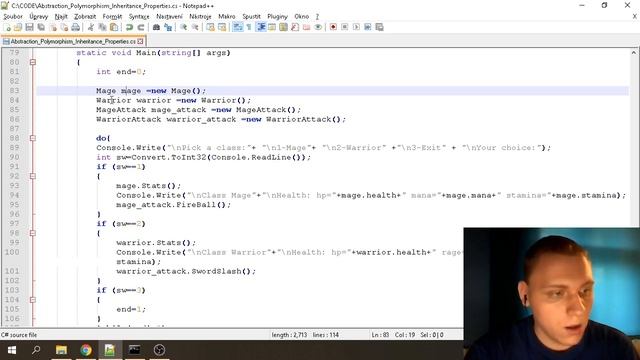Open Find with binoculars icon
This screenshot has width=640, height=360.
156,27
